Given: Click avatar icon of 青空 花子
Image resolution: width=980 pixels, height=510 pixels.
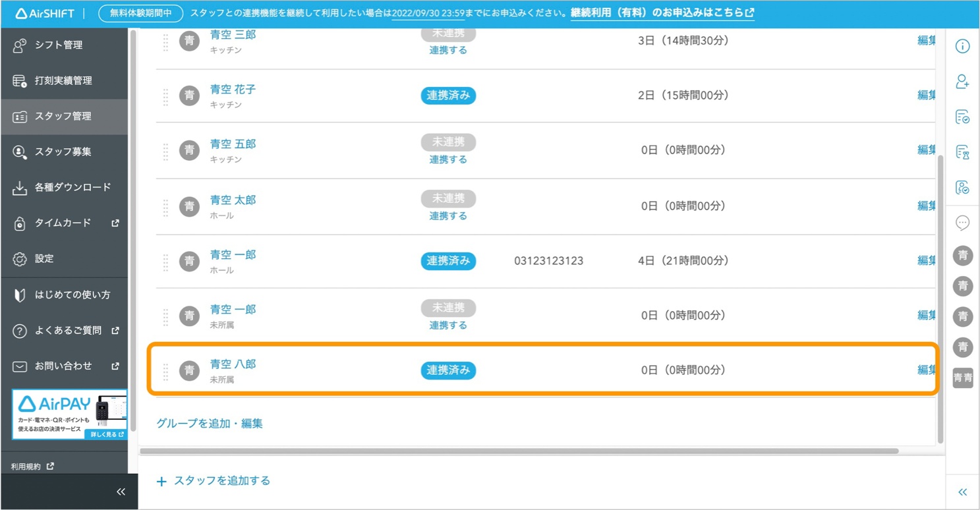Looking at the screenshot, I should click(190, 96).
